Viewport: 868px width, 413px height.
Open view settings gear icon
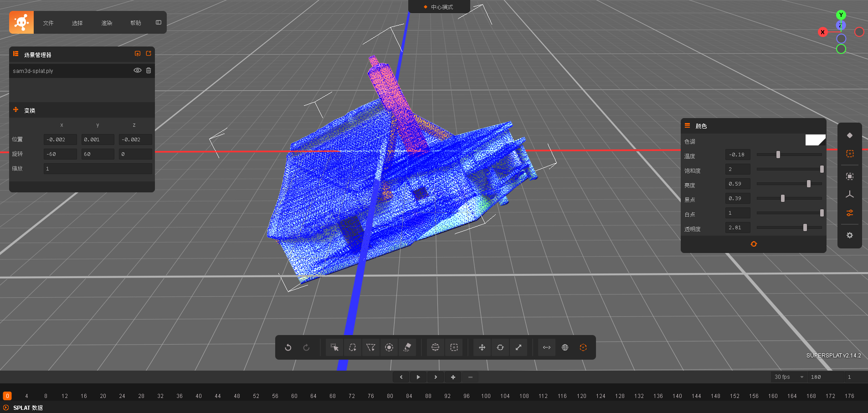click(850, 235)
